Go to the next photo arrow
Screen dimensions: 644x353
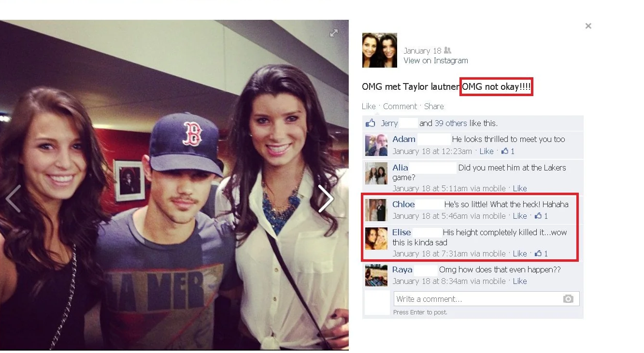[x=326, y=198]
